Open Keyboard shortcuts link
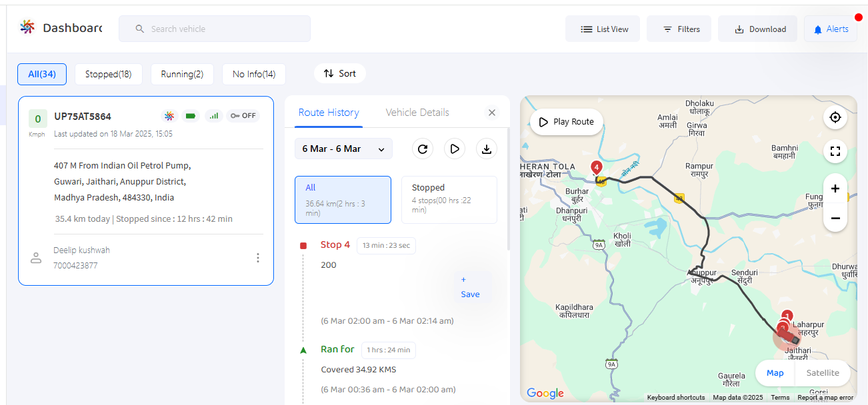Viewport: 868px width, 405px height. (676, 398)
